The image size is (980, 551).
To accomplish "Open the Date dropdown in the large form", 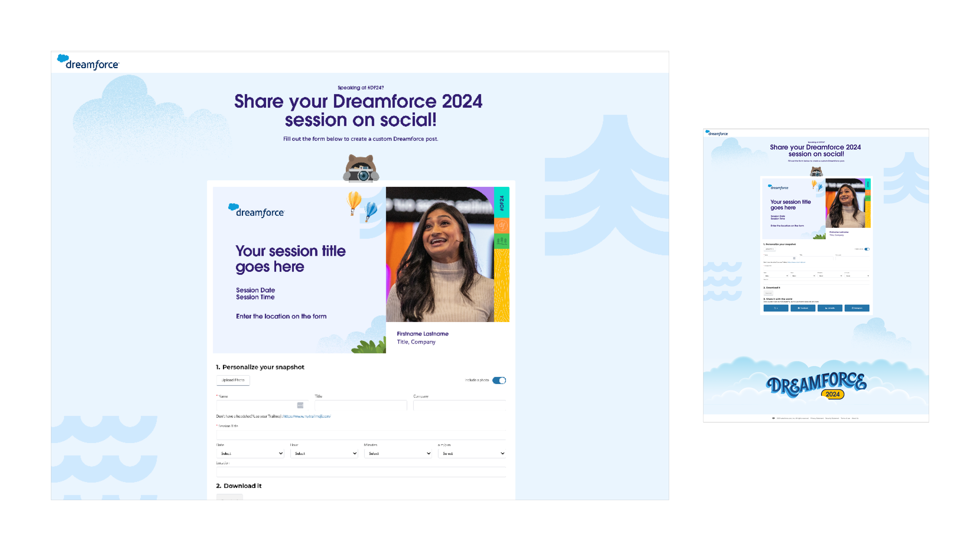I will [250, 453].
